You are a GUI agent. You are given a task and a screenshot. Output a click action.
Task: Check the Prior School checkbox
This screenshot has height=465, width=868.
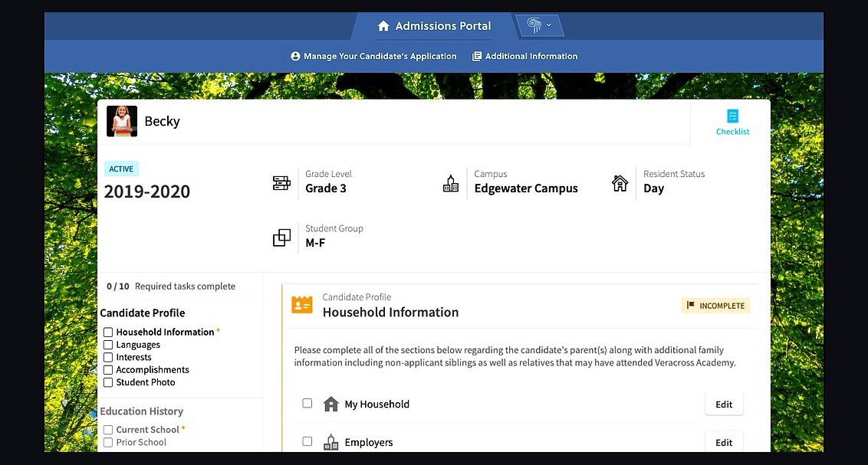point(108,442)
